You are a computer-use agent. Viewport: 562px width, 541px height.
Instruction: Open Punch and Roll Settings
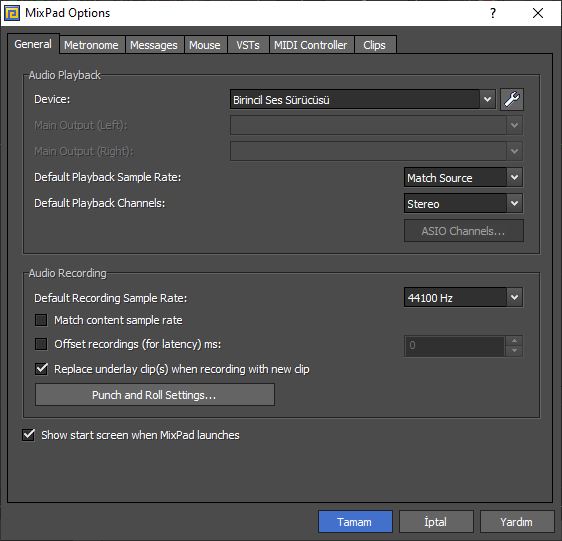155,395
